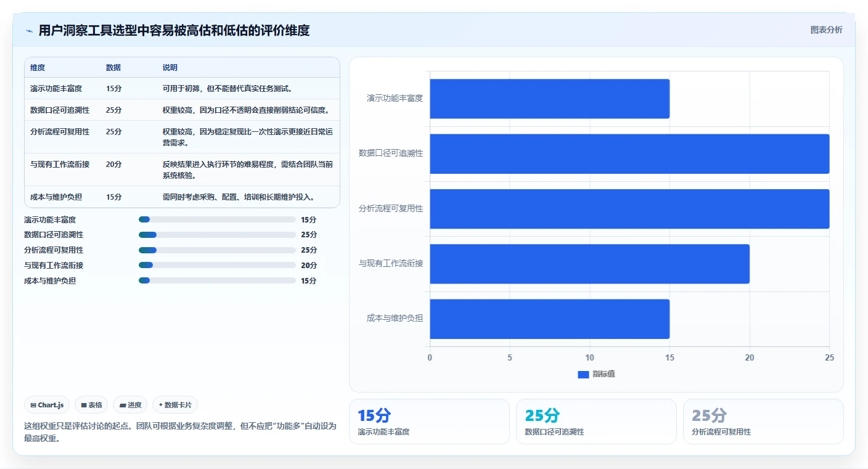Select the 进度 tag chip
Viewport: 868px width, 469px height.
130,405
